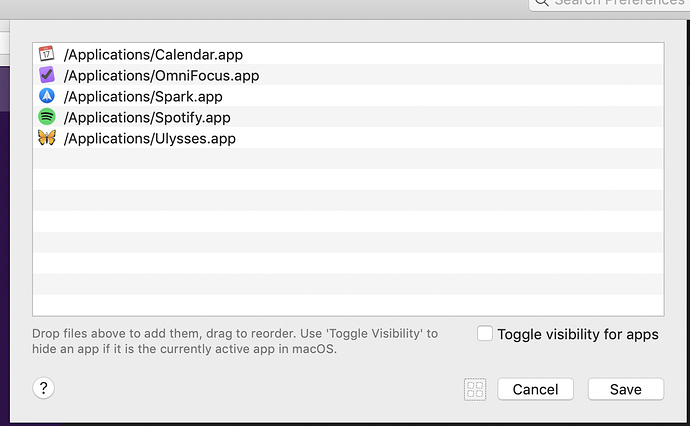Click the search magnifier icon
Screen dimensions: 690x426
click(x=542, y=2)
